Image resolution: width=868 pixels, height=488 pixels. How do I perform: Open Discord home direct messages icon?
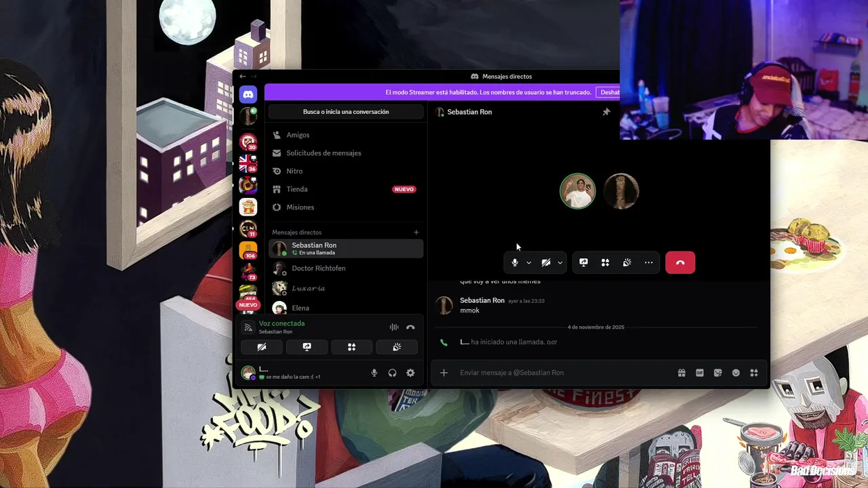(248, 95)
